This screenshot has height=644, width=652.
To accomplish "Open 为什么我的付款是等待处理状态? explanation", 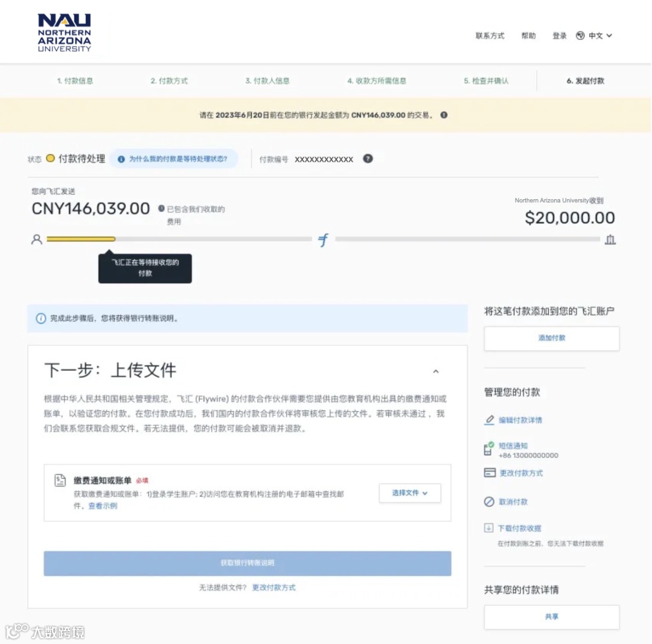I will (x=174, y=159).
